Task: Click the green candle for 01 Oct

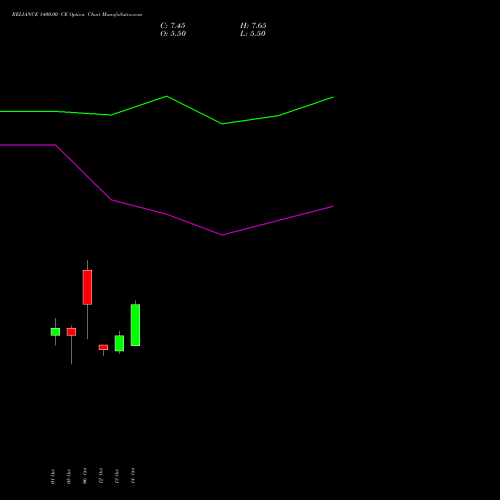Action: (x=55, y=332)
